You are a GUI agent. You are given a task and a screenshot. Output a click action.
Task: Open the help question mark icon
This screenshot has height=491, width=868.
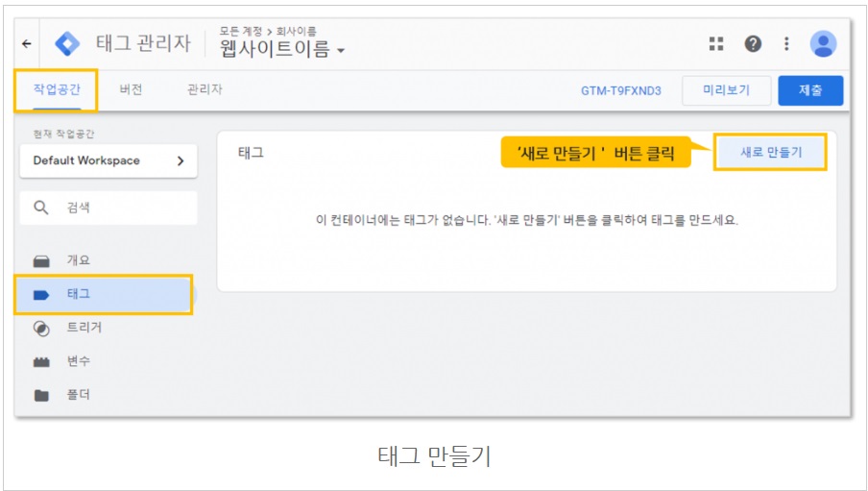coord(753,44)
